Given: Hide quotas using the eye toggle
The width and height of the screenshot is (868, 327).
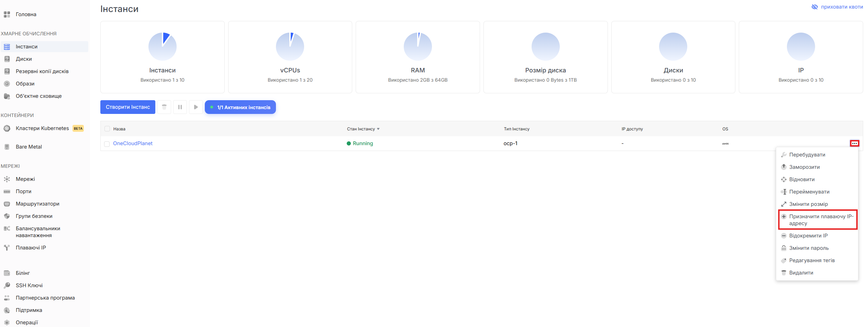Looking at the screenshot, I should 815,7.
